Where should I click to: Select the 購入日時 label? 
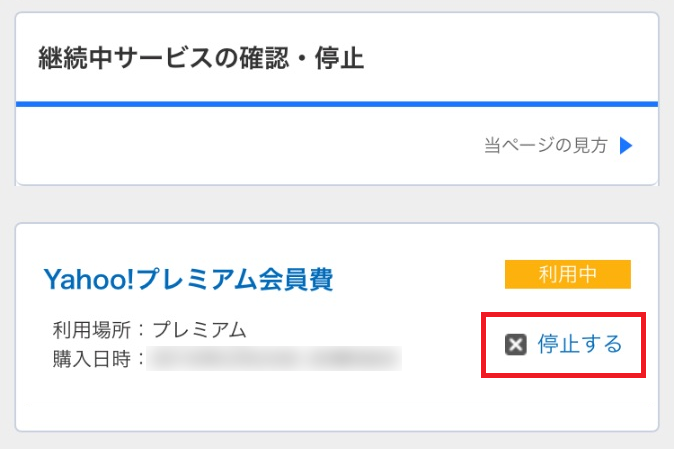92,359
